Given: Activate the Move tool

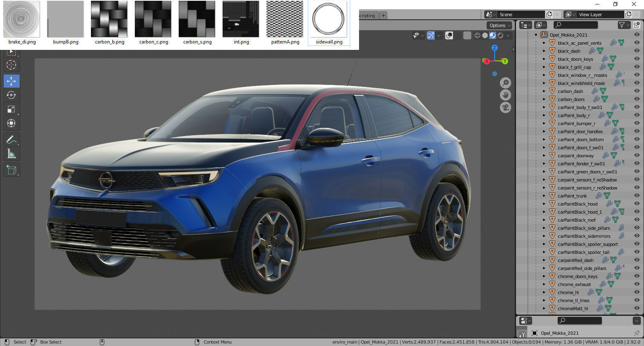Looking at the screenshot, I should (x=11, y=81).
